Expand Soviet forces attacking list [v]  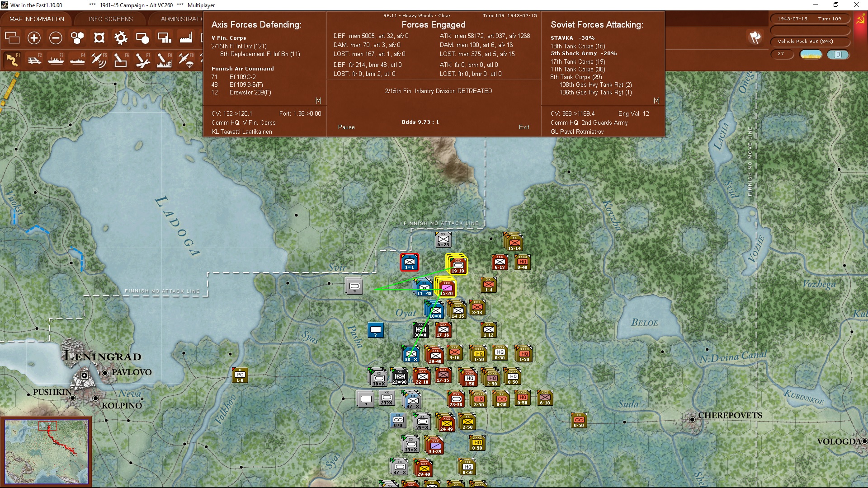pyautogui.click(x=656, y=100)
